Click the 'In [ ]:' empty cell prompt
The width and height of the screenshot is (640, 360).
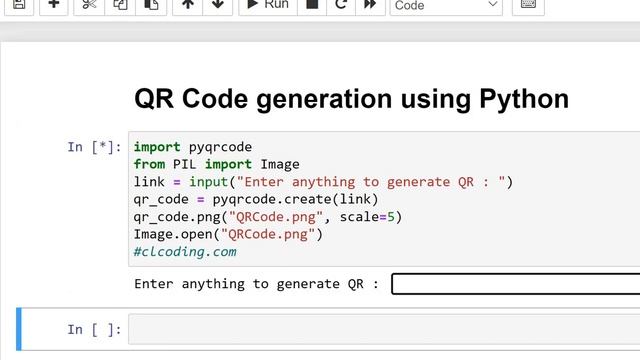[94, 329]
